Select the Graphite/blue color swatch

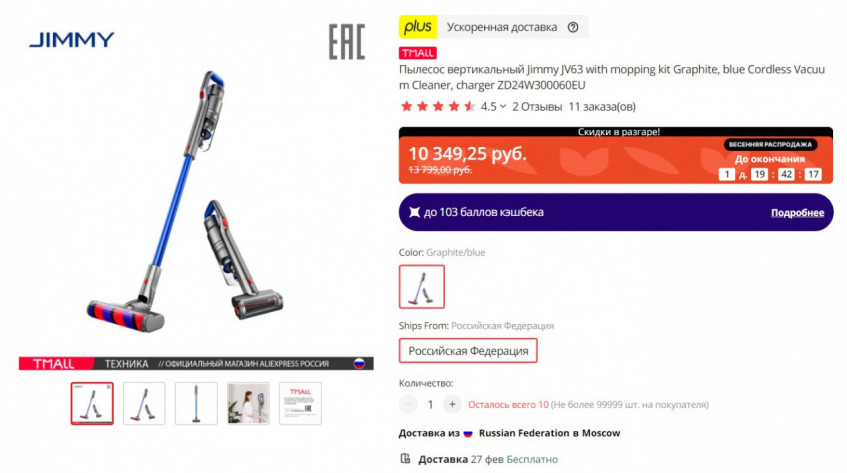422,287
